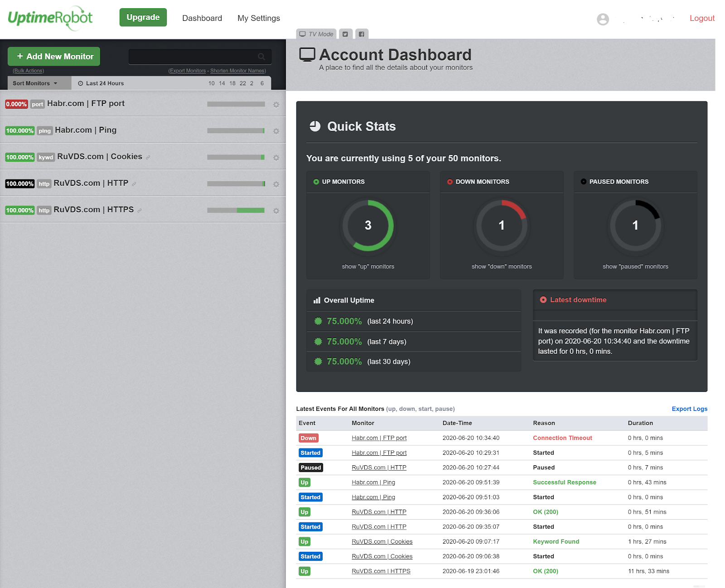Screen dimensions: 725x588
Task: Open Bulk Actions options
Action: [29, 71]
